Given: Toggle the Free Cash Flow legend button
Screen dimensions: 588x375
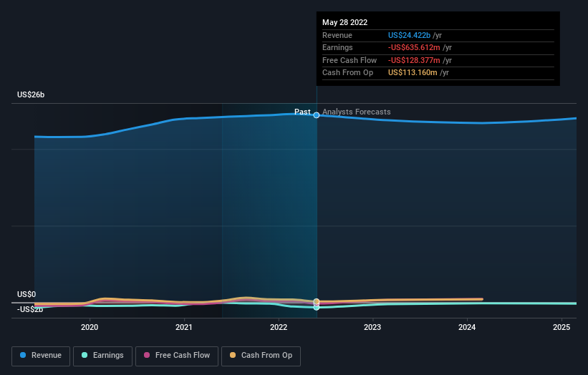Looking at the screenshot, I should point(177,356).
